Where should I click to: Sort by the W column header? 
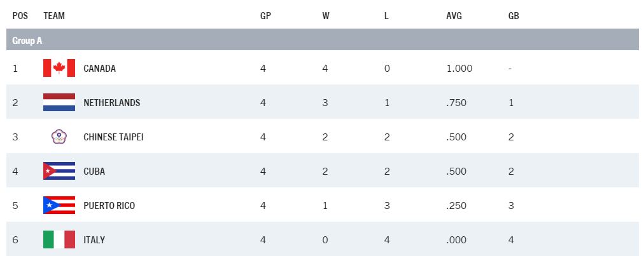325,16
